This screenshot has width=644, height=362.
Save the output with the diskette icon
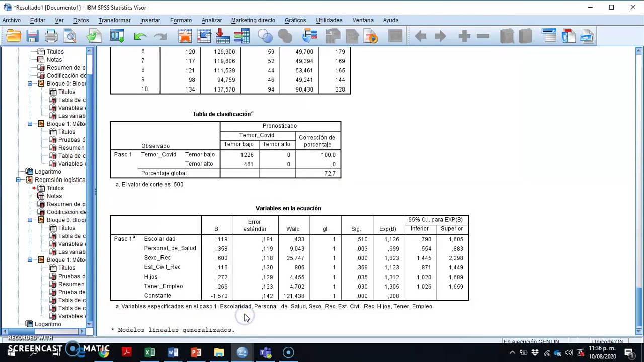coord(32,36)
